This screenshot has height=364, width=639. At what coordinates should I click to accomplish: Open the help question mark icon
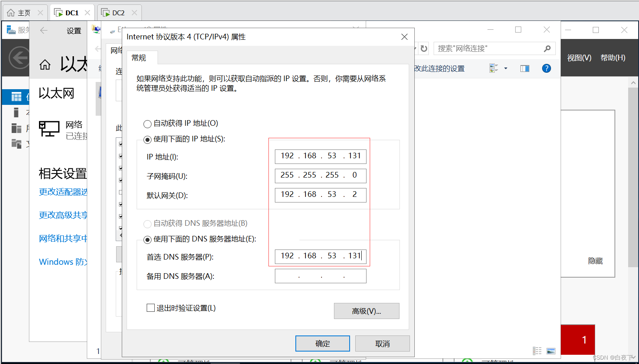pos(547,68)
